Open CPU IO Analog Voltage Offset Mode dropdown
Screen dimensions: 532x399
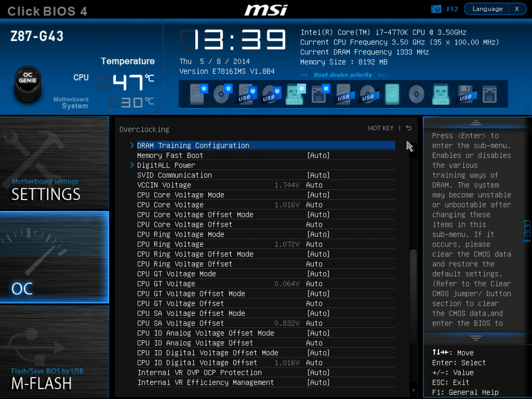click(x=318, y=333)
